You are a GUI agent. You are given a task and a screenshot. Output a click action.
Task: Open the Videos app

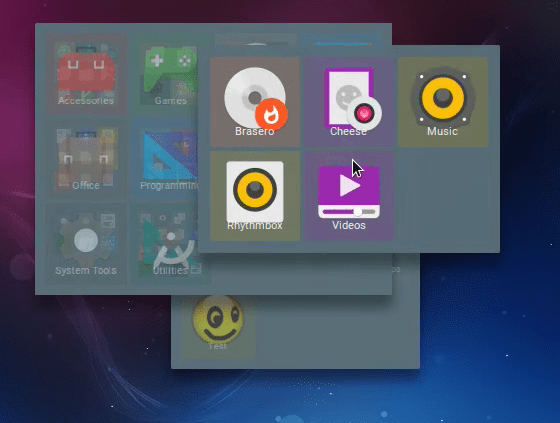(x=349, y=196)
